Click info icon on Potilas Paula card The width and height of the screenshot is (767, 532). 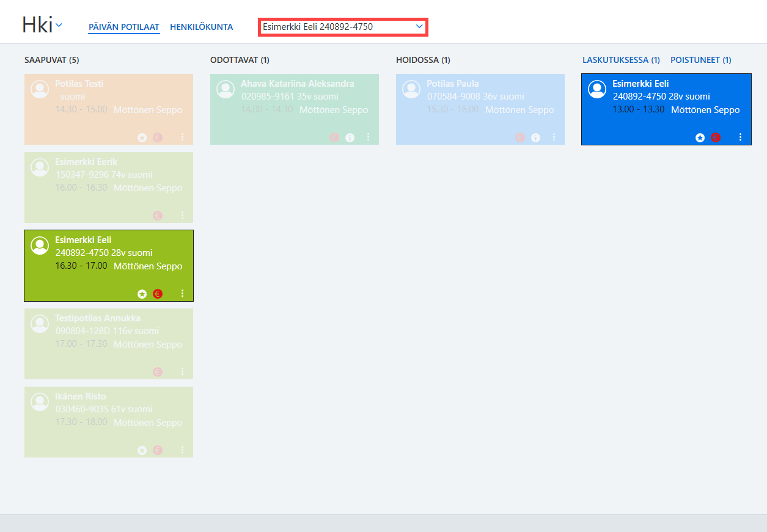pos(535,137)
